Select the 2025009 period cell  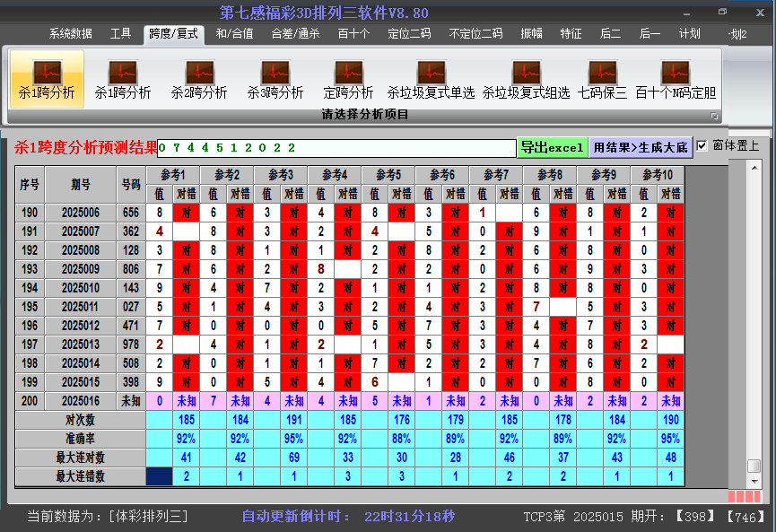(81, 269)
